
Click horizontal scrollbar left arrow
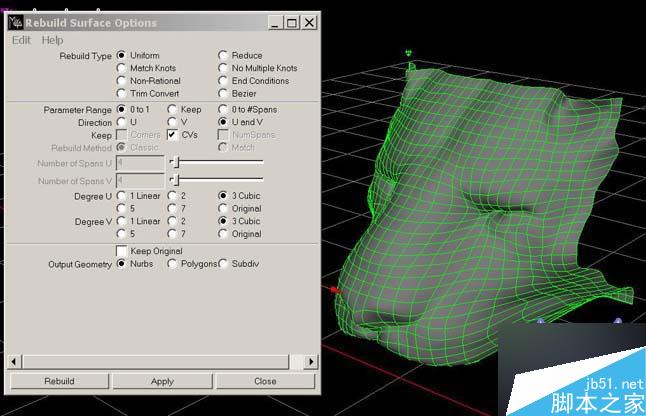coord(14,362)
